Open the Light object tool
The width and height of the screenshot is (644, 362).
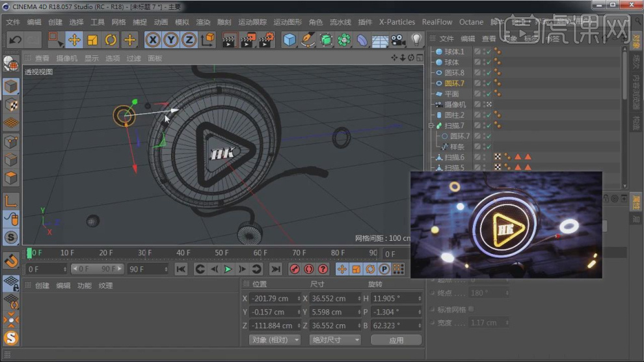click(416, 40)
